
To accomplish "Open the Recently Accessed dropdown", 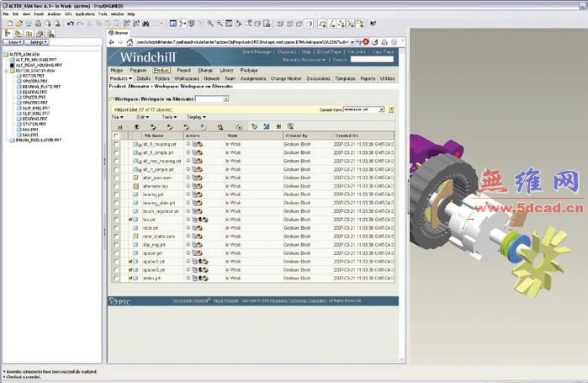I will (304, 60).
